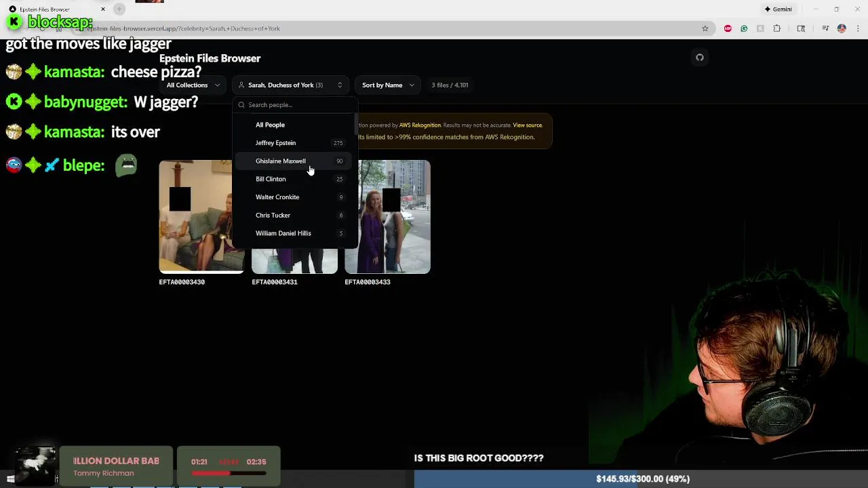Image resolution: width=868 pixels, height=488 pixels.
Task: Select William Daniel Hillis from the list
Action: pos(295,233)
